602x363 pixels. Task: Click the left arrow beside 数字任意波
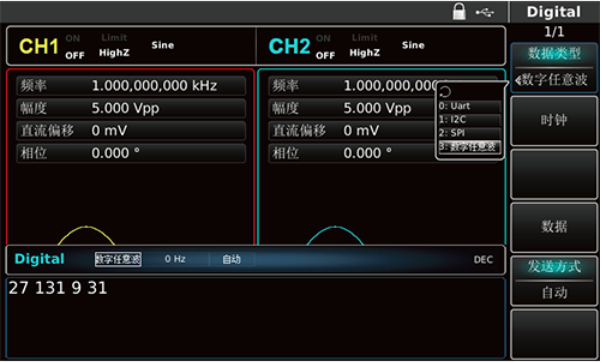pos(518,80)
